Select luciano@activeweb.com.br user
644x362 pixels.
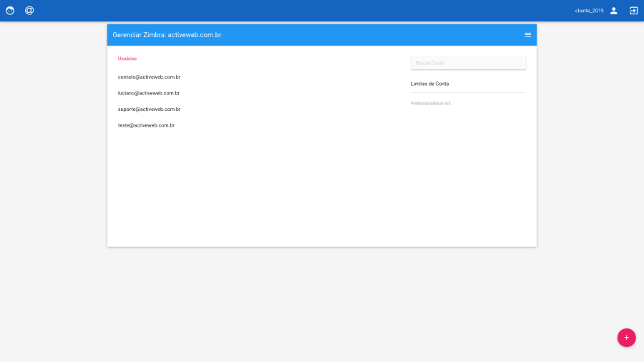click(149, 93)
